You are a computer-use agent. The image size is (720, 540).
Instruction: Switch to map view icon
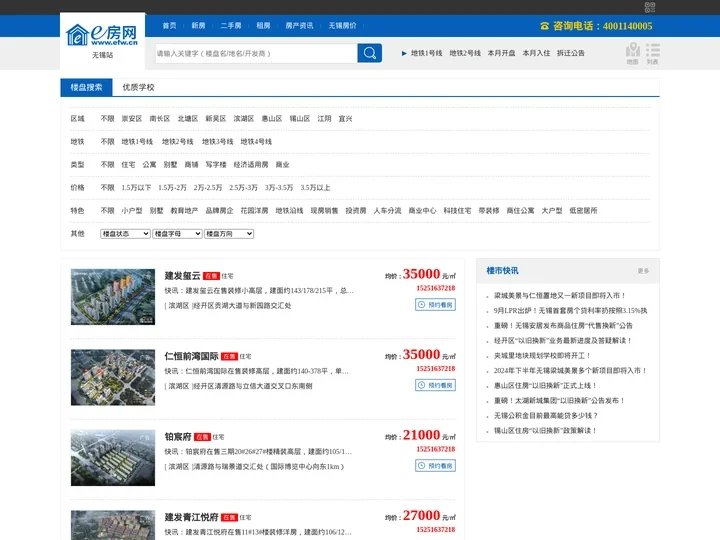(x=633, y=53)
